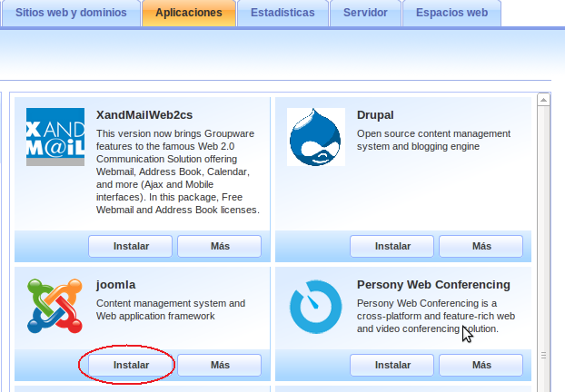The height and width of the screenshot is (392, 565).
Task: Click the Persony cross-platform conferencing description
Action: [x=436, y=316]
